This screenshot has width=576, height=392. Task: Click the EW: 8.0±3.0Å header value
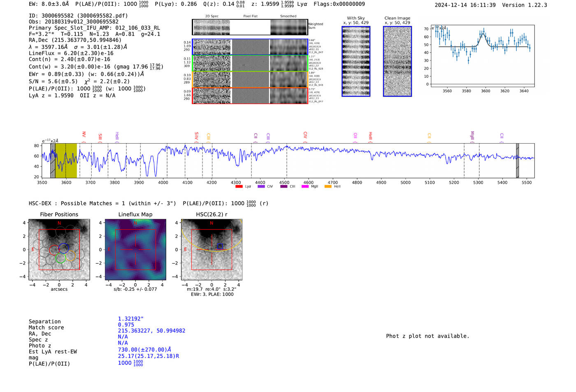pyautogui.click(x=49, y=4)
